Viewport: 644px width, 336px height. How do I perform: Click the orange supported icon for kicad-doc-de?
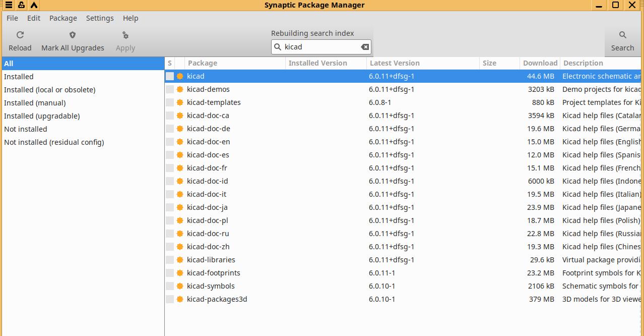coord(180,129)
